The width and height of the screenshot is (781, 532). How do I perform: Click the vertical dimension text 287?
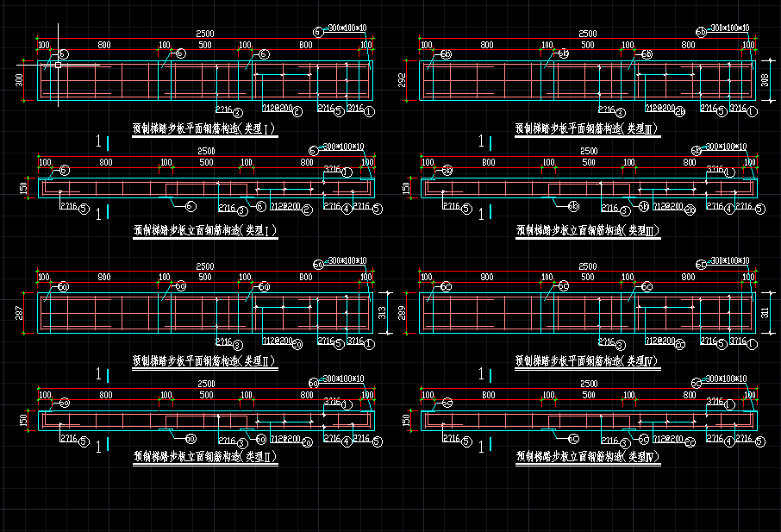tap(19, 313)
